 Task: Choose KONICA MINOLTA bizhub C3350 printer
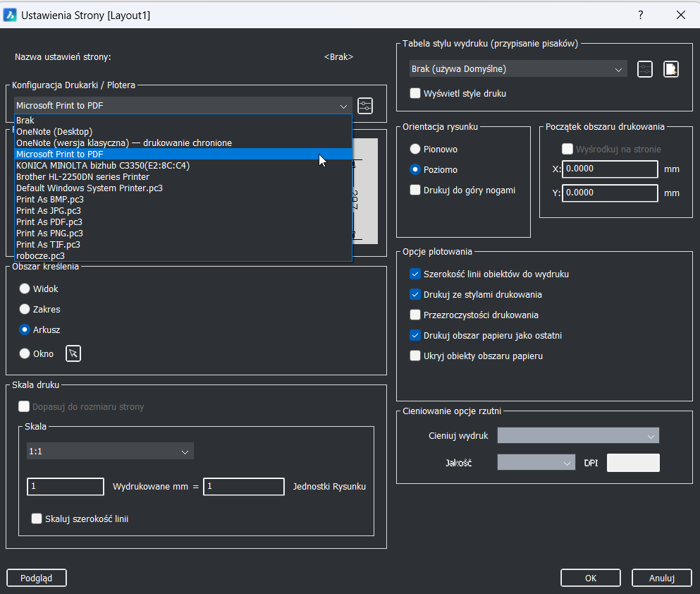tap(103, 165)
